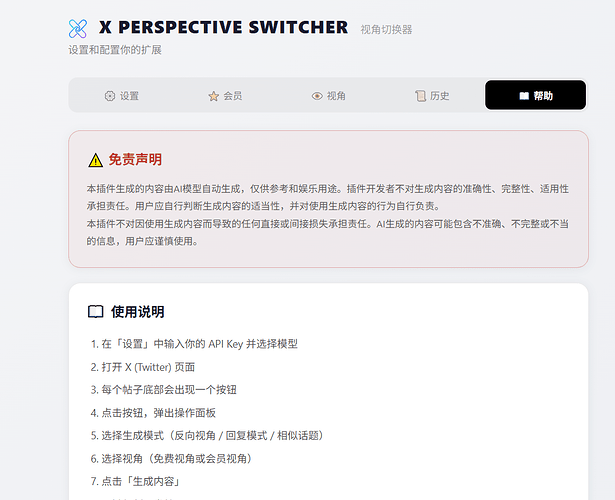Click the 使用说明 heading

137,312
